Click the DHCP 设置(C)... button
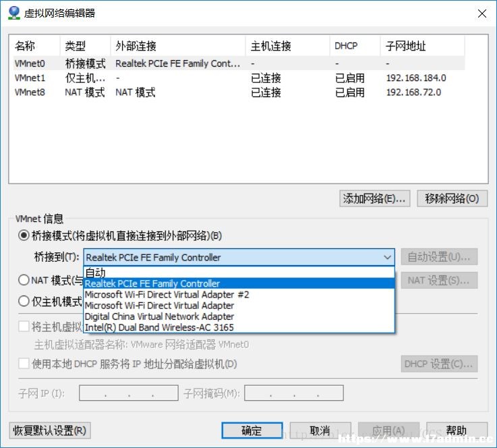 439,364
